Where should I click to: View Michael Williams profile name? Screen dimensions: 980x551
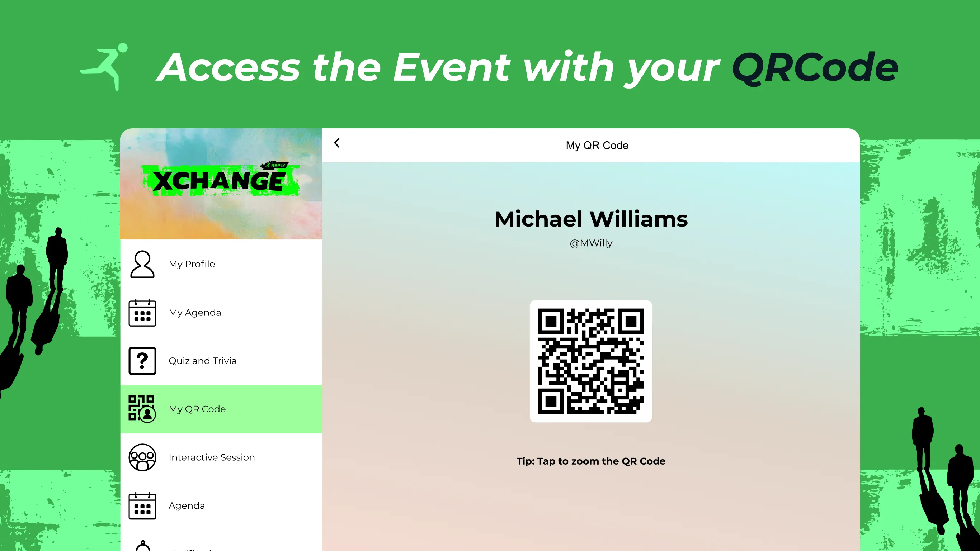(591, 218)
